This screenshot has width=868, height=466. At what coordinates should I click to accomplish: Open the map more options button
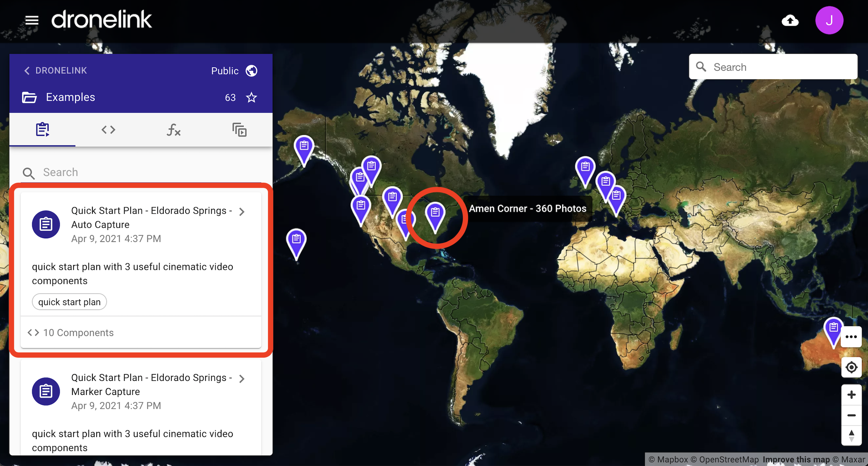coord(851,337)
